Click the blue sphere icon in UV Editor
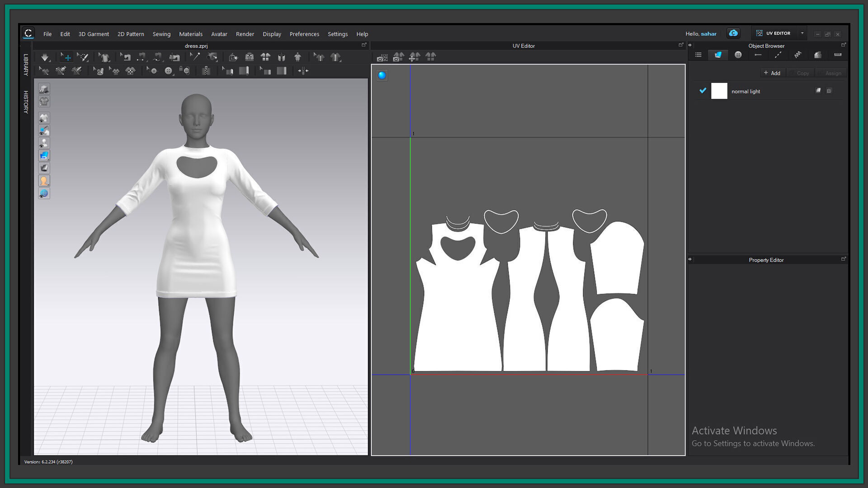The width and height of the screenshot is (868, 488). point(382,75)
